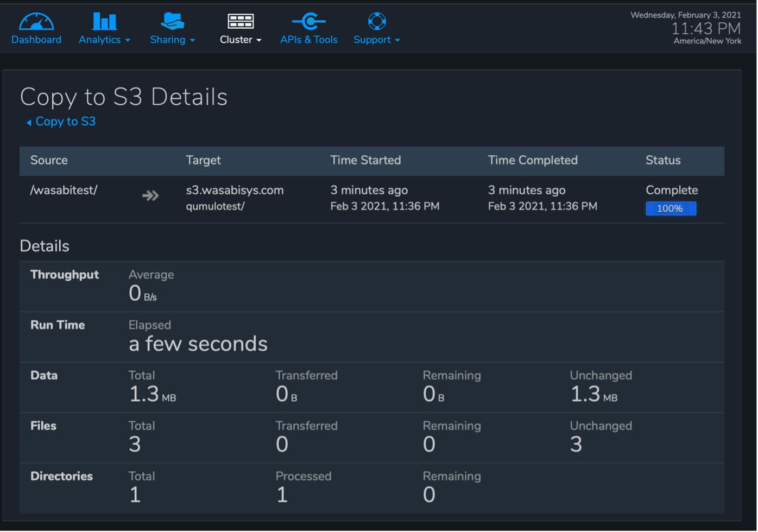Click the Target column header
The height and width of the screenshot is (532, 758).
(203, 160)
